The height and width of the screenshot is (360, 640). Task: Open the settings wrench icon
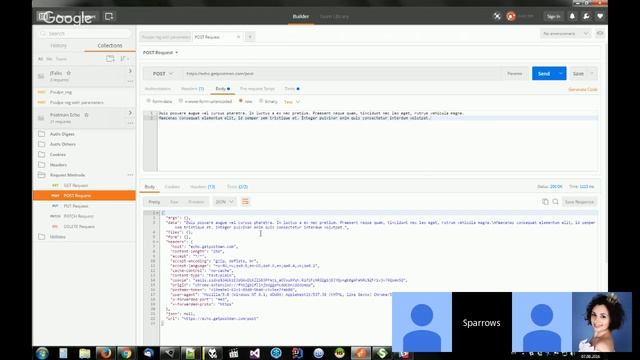click(586, 16)
